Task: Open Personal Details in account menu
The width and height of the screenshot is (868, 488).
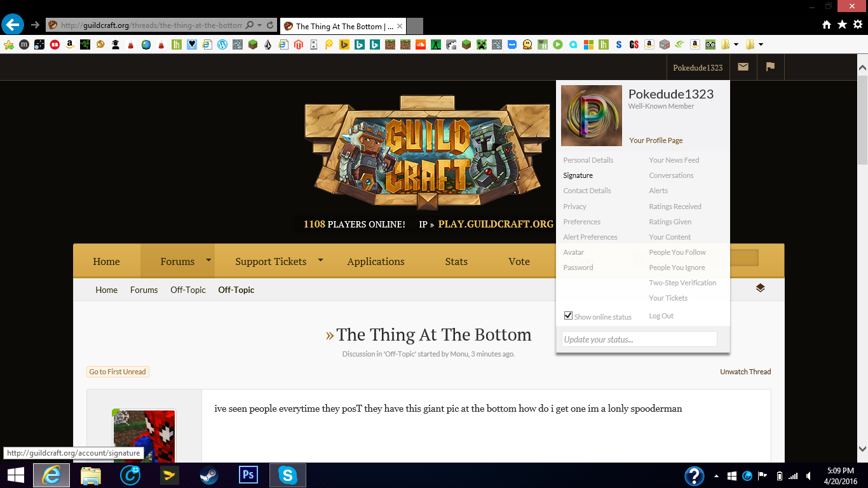Action: pos(588,160)
